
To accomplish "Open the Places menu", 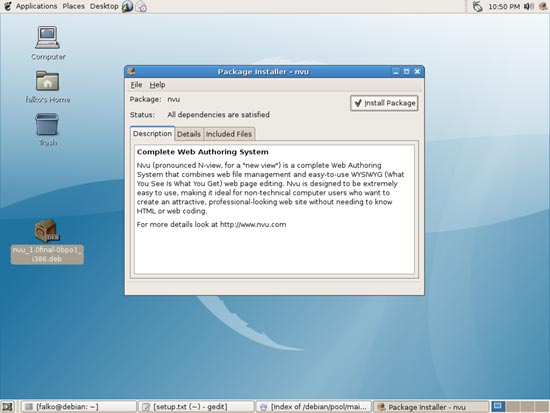I will point(73,6).
